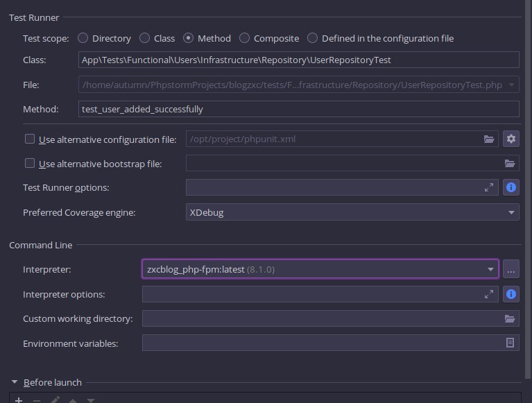Image resolution: width=532 pixels, height=403 pixels.
Task: Collapse the Before launch section
Action: coord(15,382)
